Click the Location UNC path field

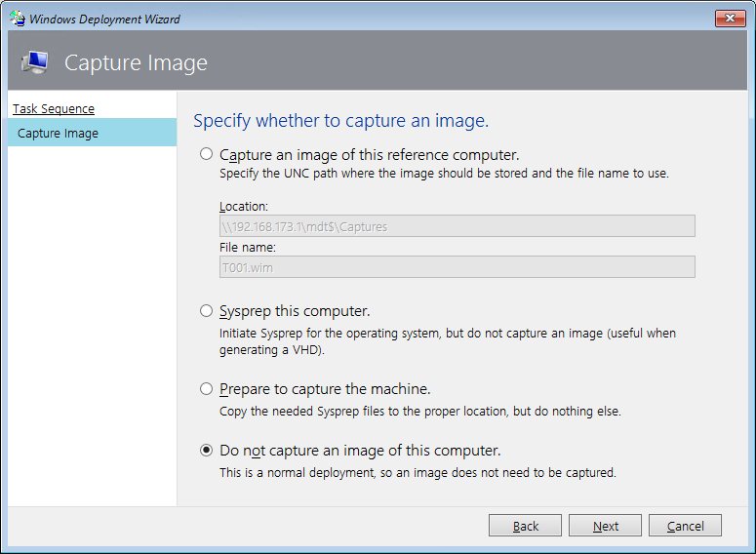(x=458, y=226)
